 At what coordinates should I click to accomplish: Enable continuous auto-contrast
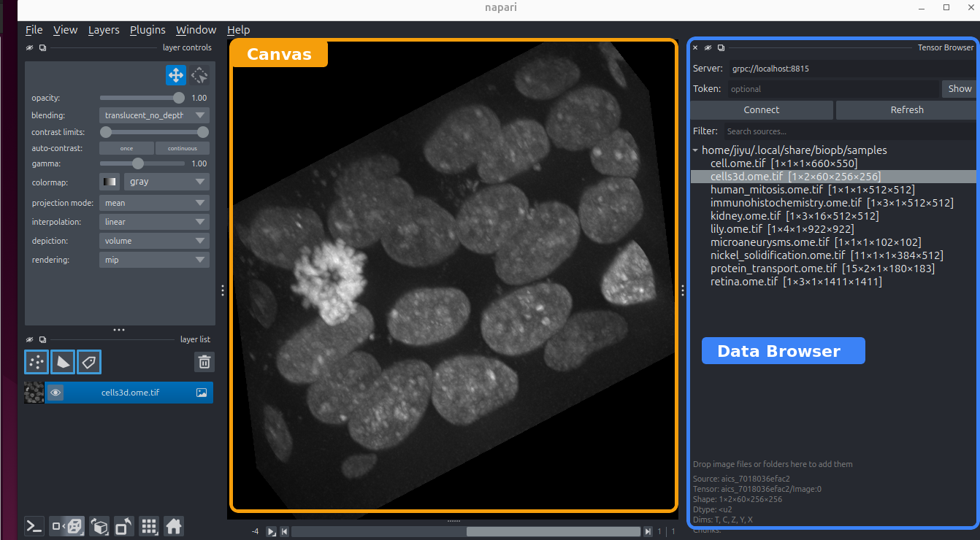[183, 148]
